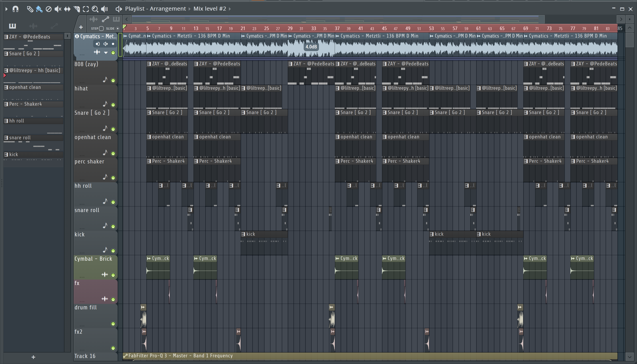Mute the hihat track
The image size is (637, 364).
coord(113,105)
